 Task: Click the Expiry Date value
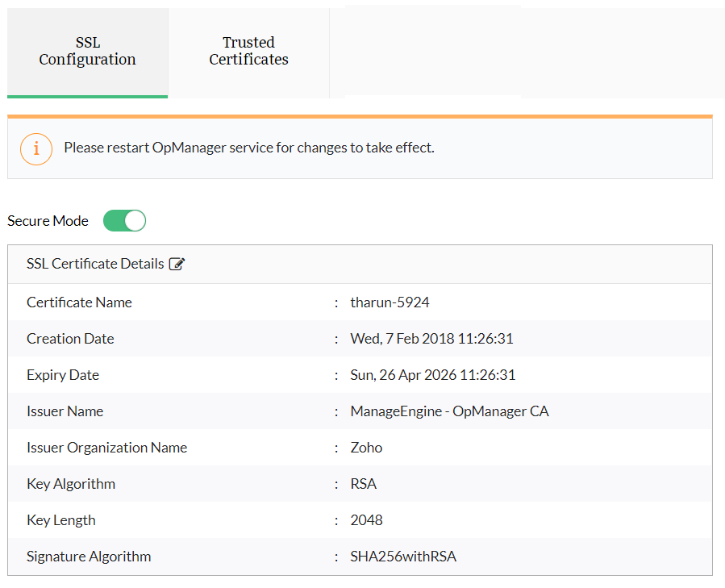coord(432,375)
